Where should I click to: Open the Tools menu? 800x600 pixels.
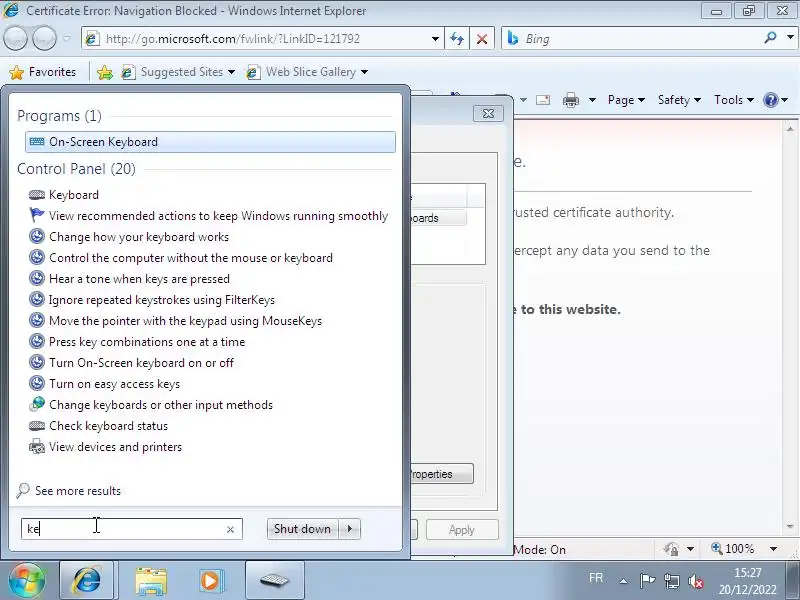tap(734, 100)
